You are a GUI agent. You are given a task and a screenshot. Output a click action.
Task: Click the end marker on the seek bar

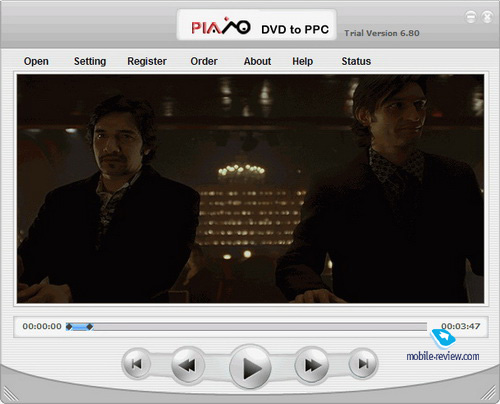point(90,327)
